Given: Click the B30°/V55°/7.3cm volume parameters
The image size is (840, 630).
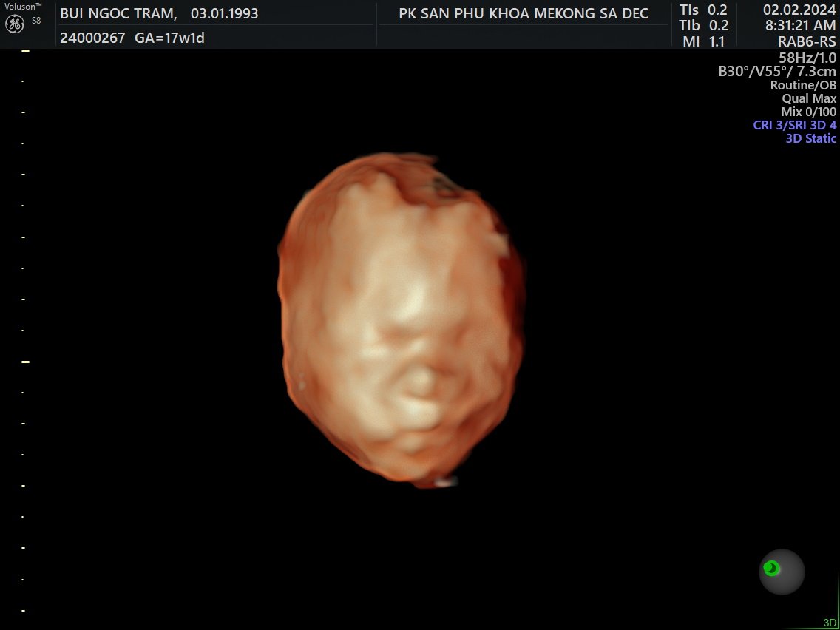Looking at the screenshot, I should pyautogui.click(x=777, y=72).
